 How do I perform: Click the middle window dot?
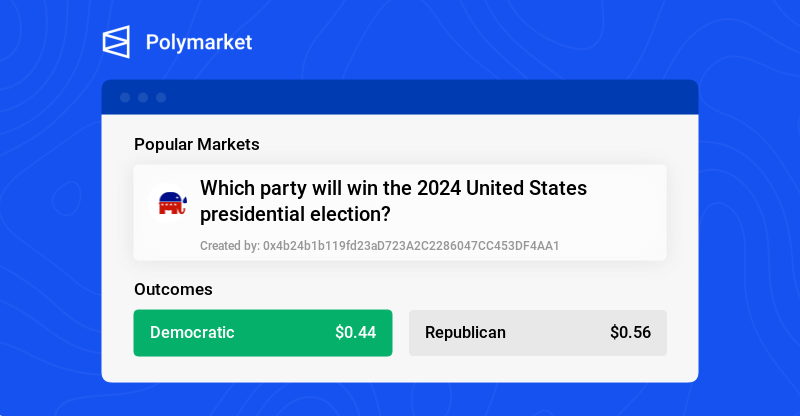pos(143,97)
